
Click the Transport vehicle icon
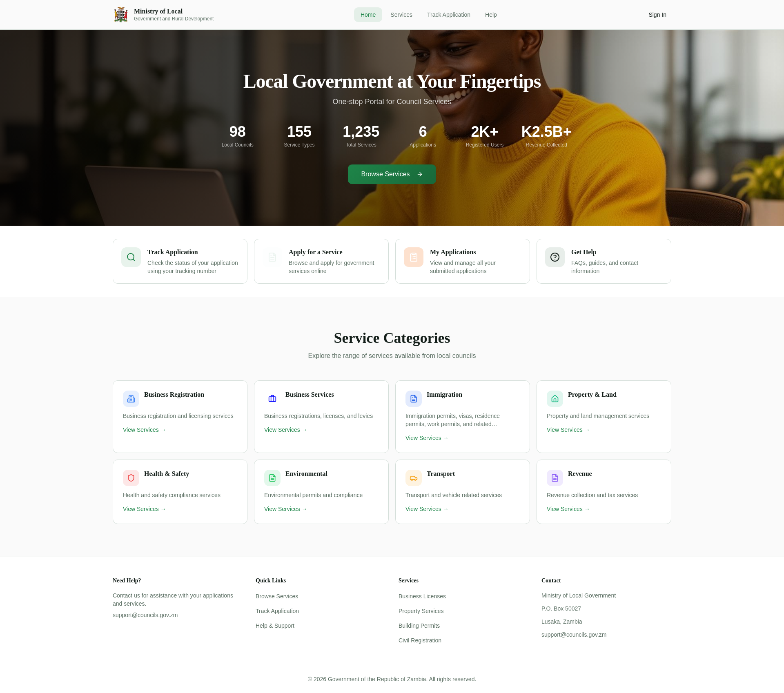click(x=414, y=478)
